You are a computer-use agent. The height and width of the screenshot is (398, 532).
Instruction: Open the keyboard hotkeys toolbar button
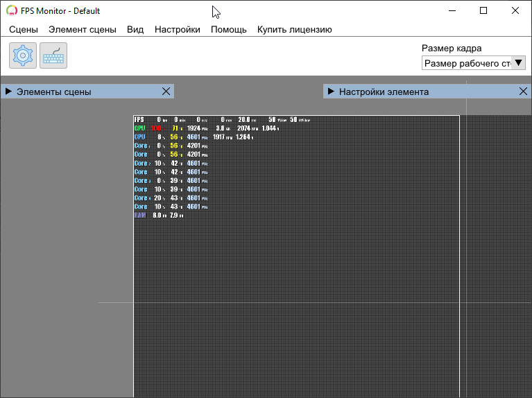[53, 55]
